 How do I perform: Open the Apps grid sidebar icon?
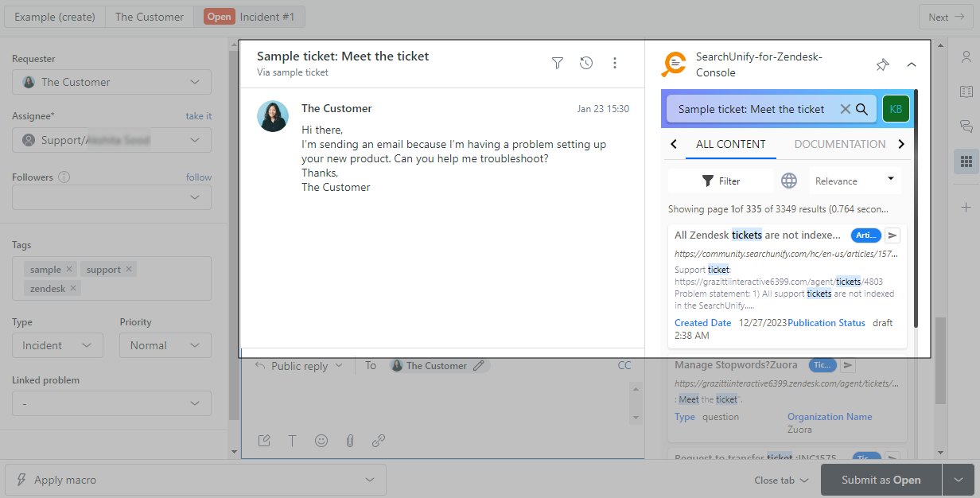[x=966, y=161]
